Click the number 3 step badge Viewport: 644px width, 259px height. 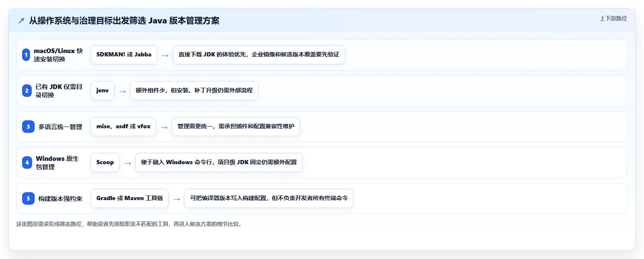tap(28, 127)
